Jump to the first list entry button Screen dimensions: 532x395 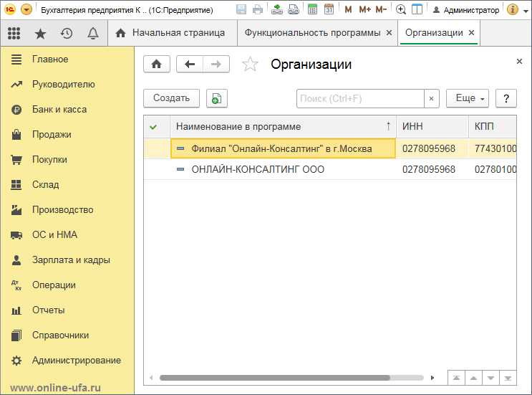pos(456,378)
